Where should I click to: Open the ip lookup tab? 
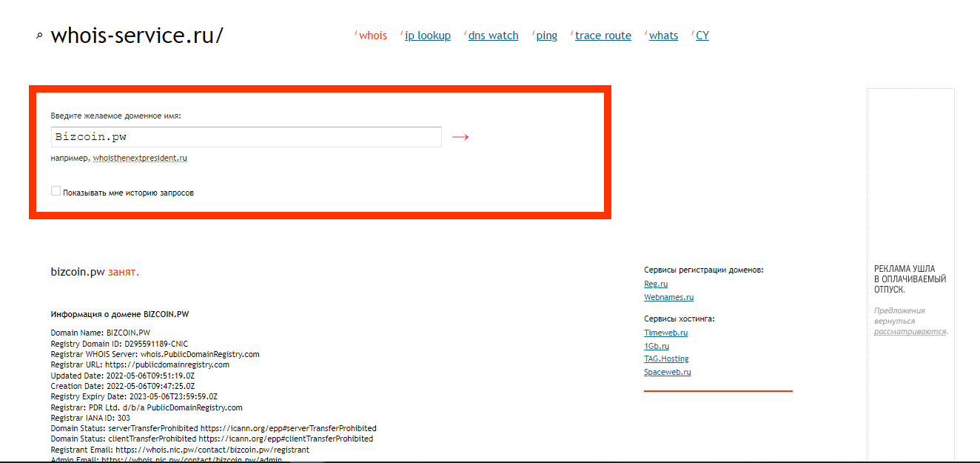[x=427, y=36]
